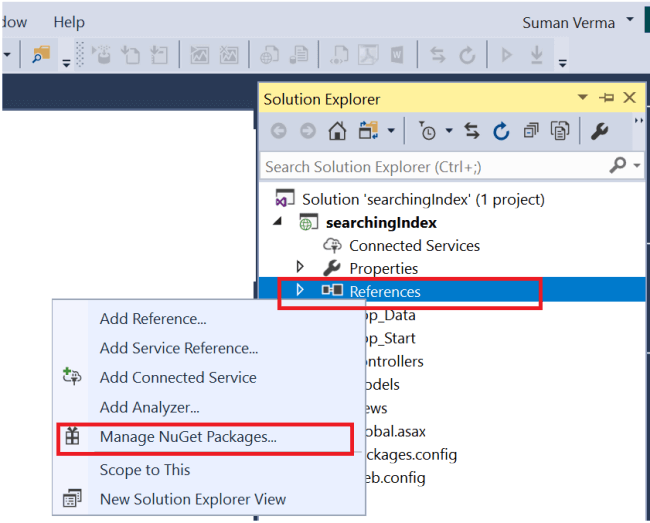This screenshot has width=650, height=523.
Task: Choose Add Service Reference...
Action: 178,349
